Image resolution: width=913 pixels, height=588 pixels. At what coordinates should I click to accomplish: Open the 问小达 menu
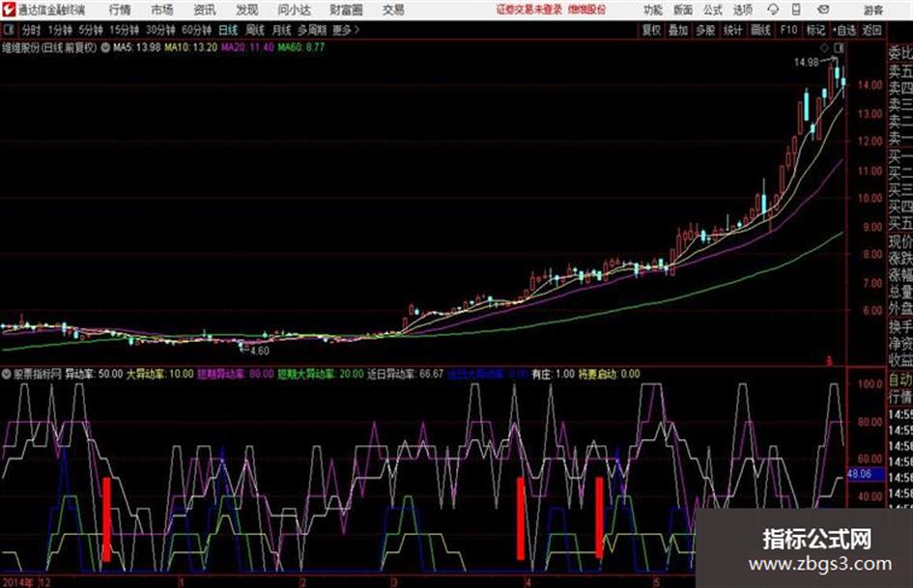(x=294, y=10)
